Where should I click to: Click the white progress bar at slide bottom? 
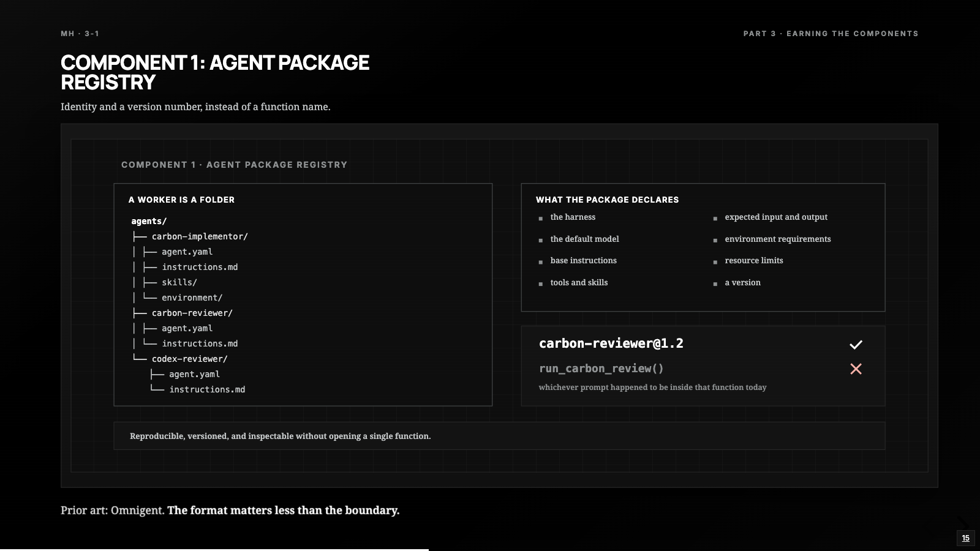214,550
